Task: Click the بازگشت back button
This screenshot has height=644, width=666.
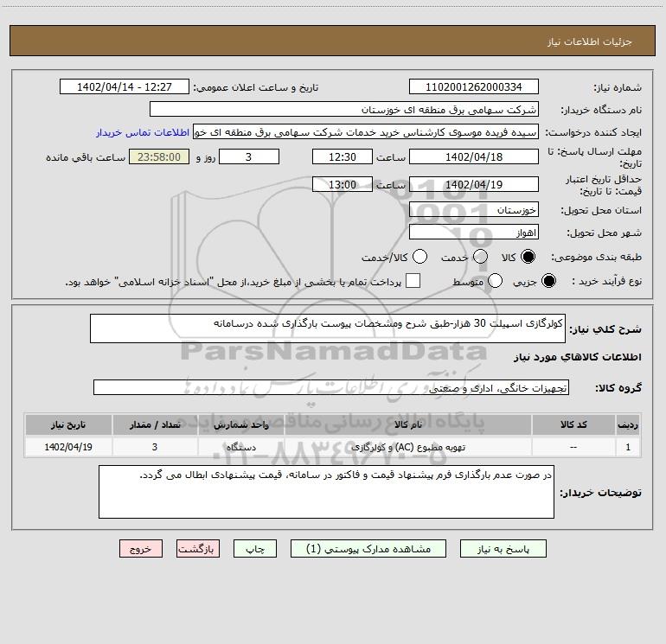Action: click(198, 549)
